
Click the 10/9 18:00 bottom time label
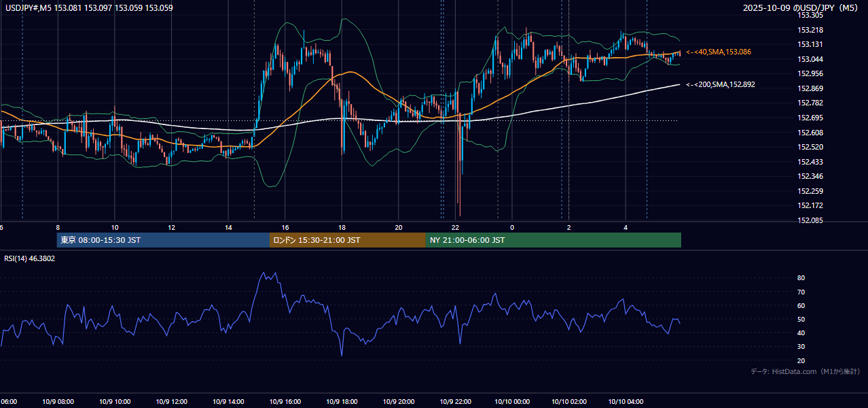(x=342, y=402)
